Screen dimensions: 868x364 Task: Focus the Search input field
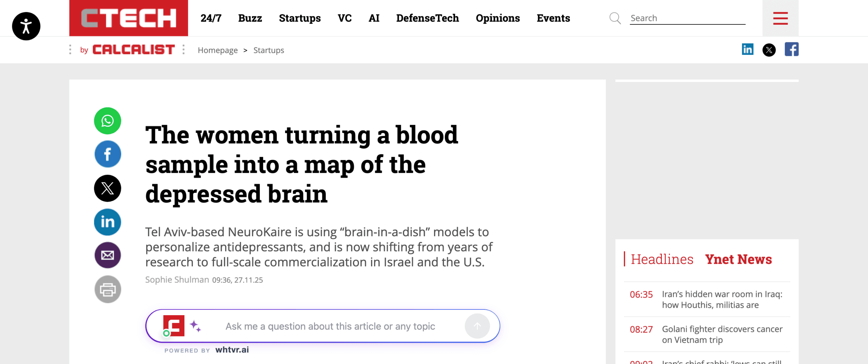click(687, 18)
